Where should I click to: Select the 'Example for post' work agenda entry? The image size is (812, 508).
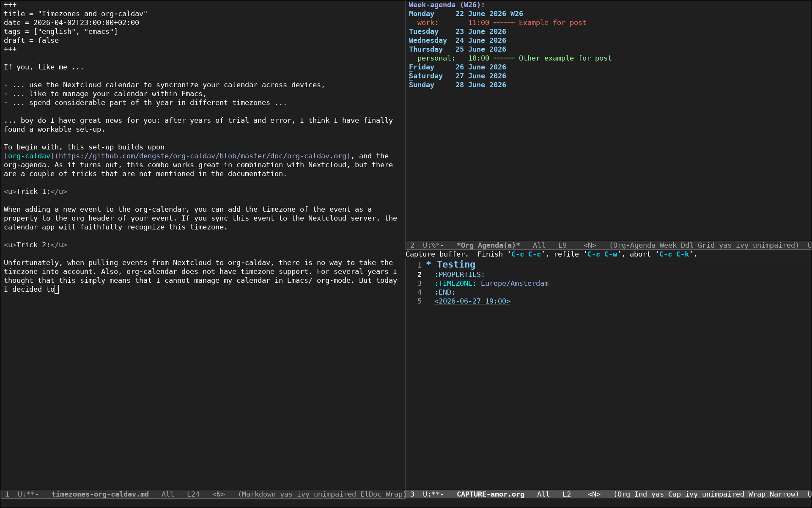pyautogui.click(x=552, y=22)
